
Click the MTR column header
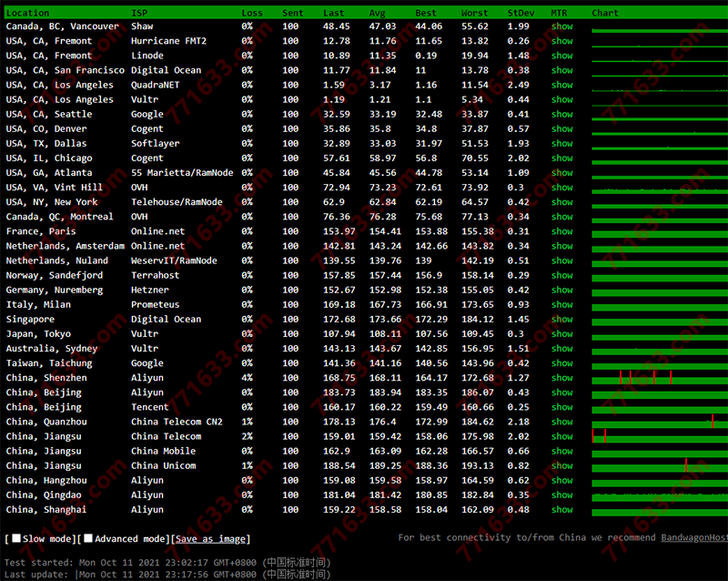[559, 13]
